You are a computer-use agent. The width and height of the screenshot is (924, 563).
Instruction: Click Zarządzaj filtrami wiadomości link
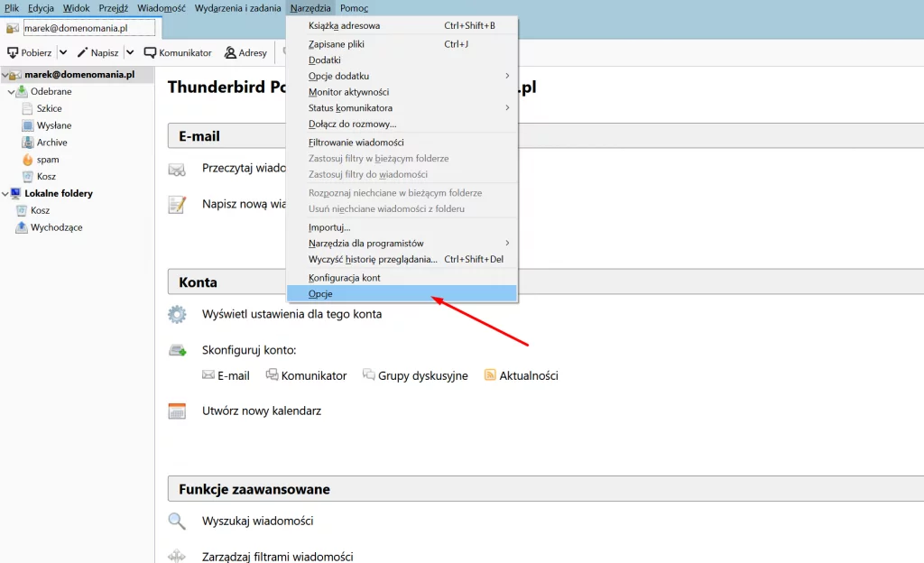pyautogui.click(x=278, y=556)
